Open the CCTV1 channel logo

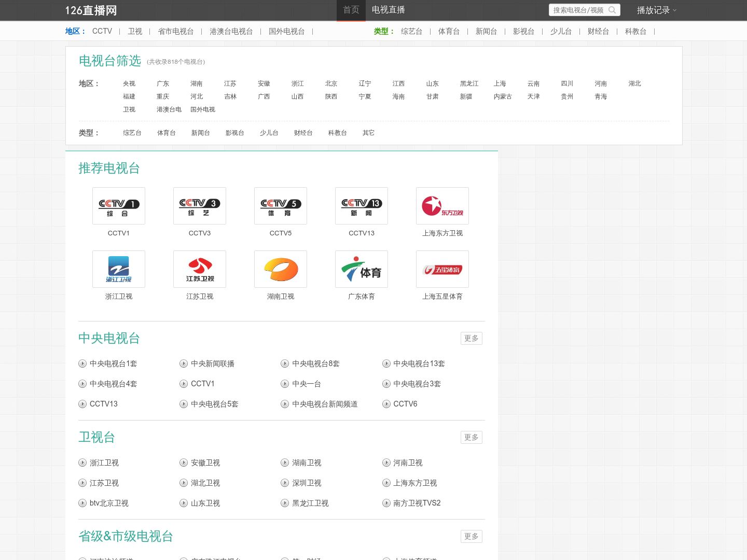click(x=119, y=206)
